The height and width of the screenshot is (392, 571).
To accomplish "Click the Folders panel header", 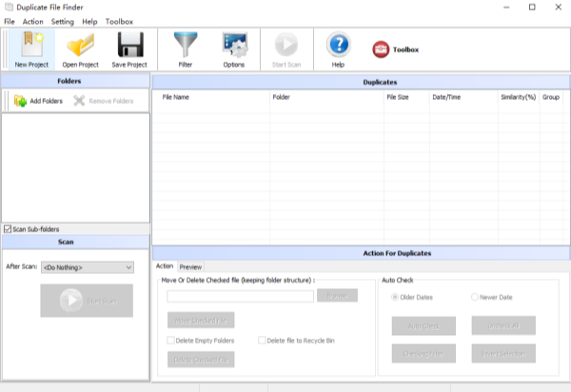I will [x=75, y=81].
